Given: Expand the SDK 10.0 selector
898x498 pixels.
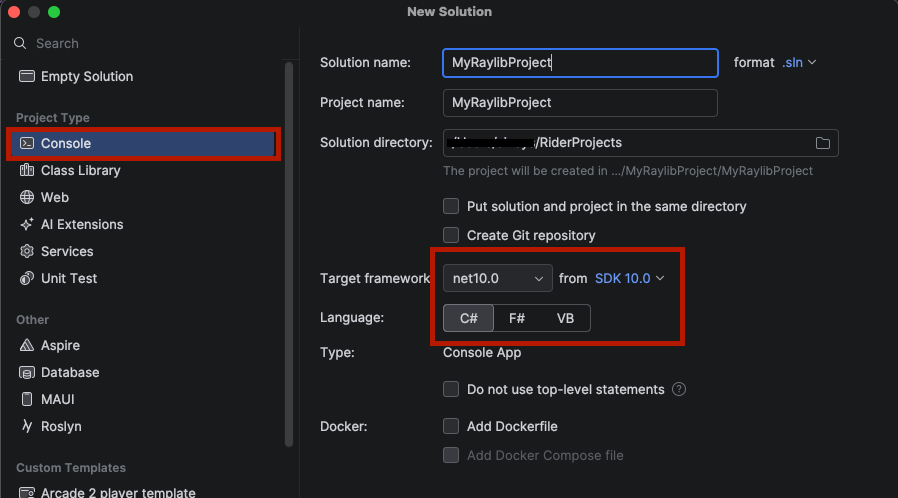Looking at the screenshot, I should point(630,278).
